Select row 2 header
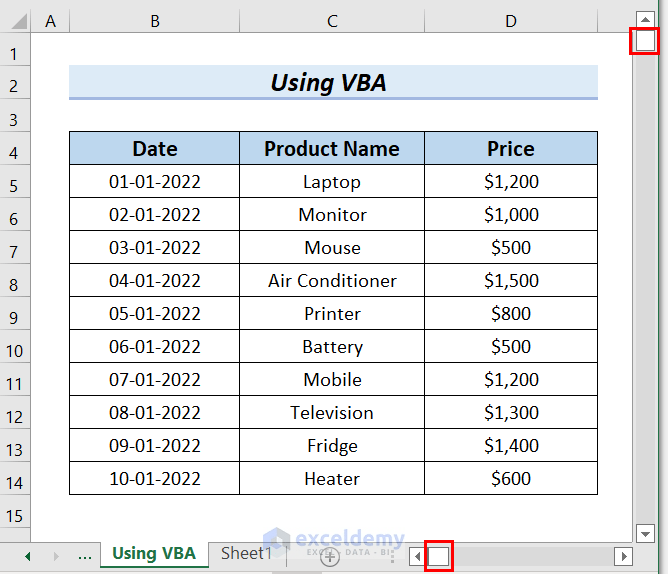The image size is (668, 574). tap(15, 83)
